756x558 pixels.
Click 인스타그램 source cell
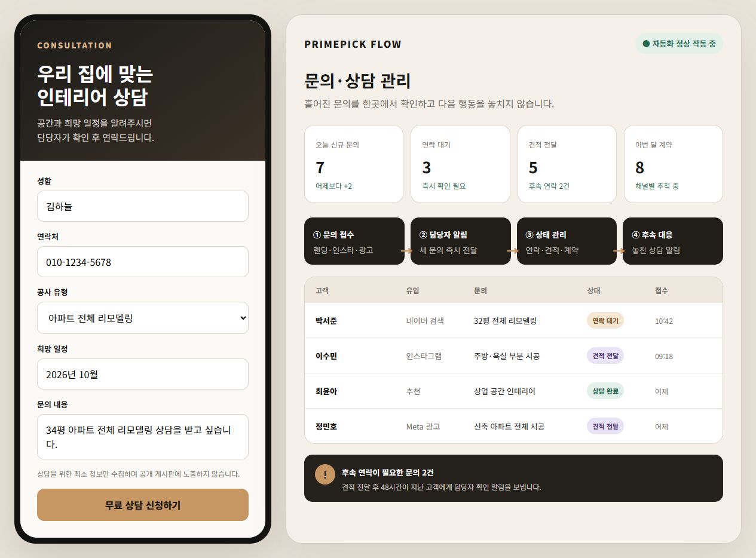click(424, 356)
